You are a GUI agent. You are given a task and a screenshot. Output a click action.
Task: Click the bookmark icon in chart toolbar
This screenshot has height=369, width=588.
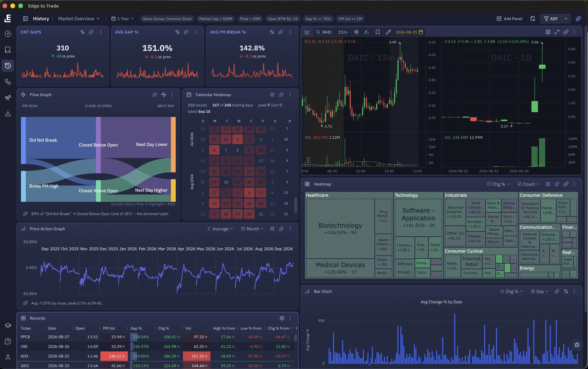coord(378,32)
